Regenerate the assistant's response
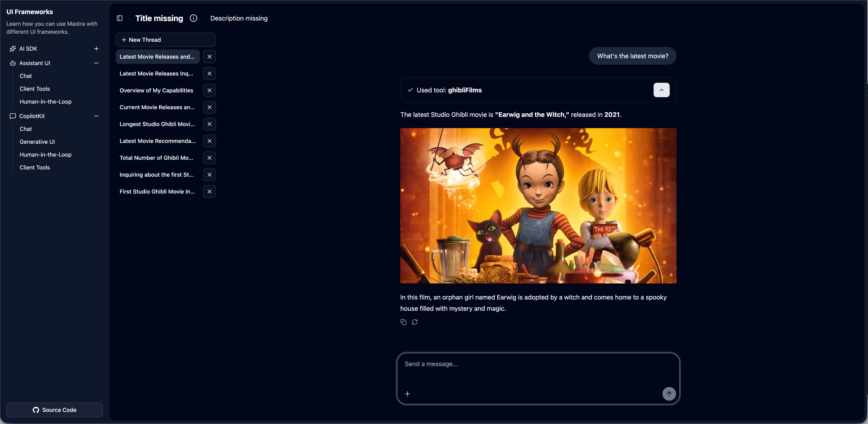The width and height of the screenshot is (868, 424). [x=415, y=322]
